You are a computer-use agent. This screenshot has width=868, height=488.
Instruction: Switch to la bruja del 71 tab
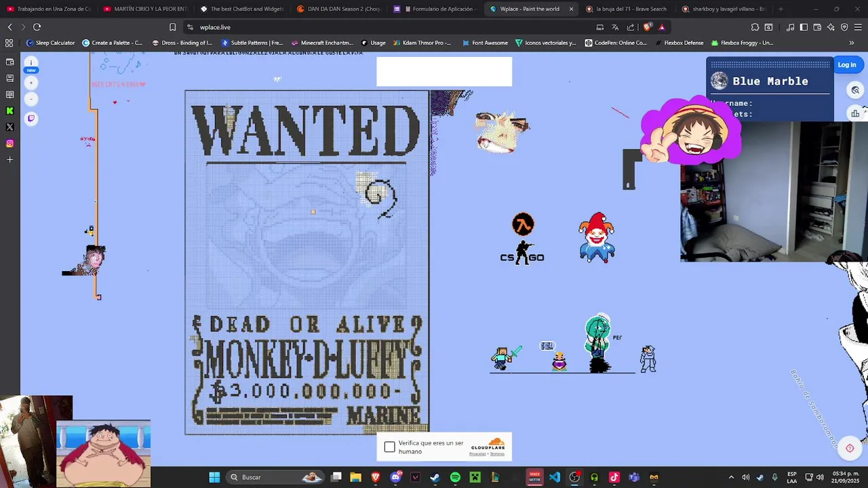627,9
